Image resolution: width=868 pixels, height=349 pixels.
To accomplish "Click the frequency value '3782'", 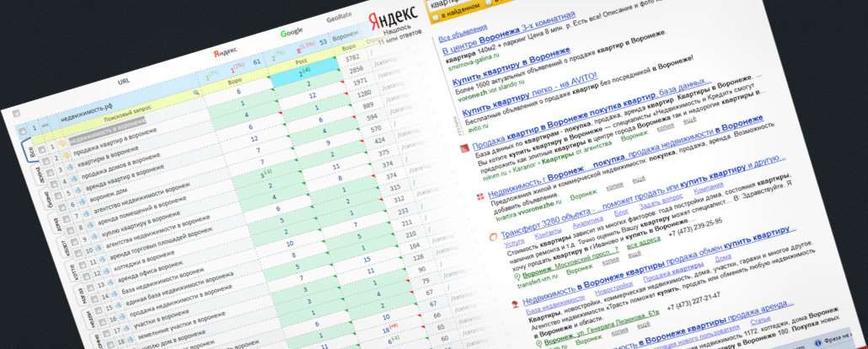I will coord(352,58).
